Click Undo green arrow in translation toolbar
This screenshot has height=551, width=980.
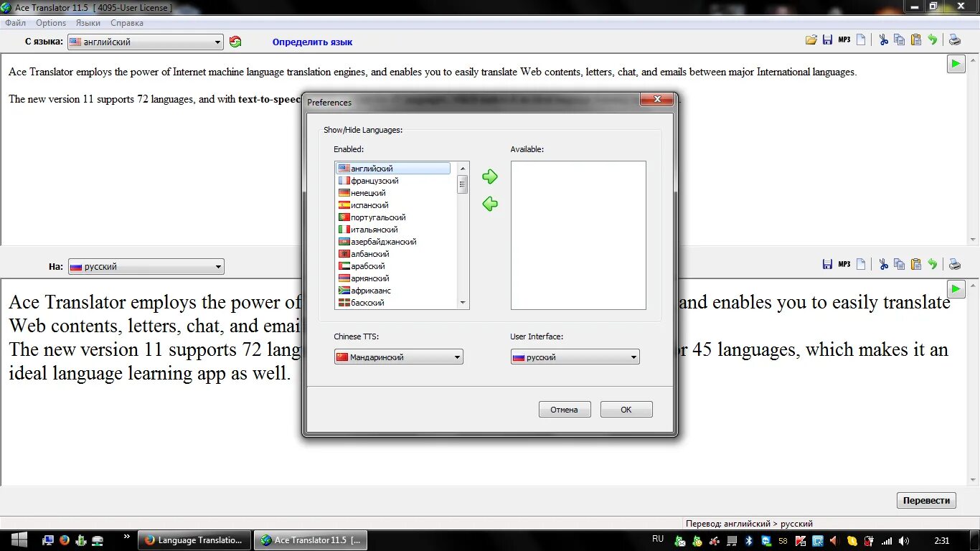[933, 264]
